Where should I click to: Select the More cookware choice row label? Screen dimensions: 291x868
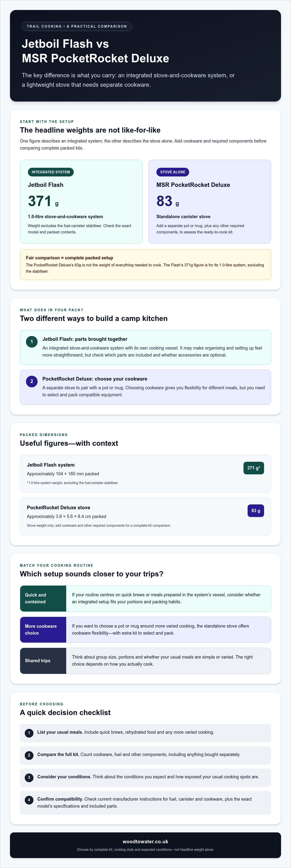[x=43, y=629]
